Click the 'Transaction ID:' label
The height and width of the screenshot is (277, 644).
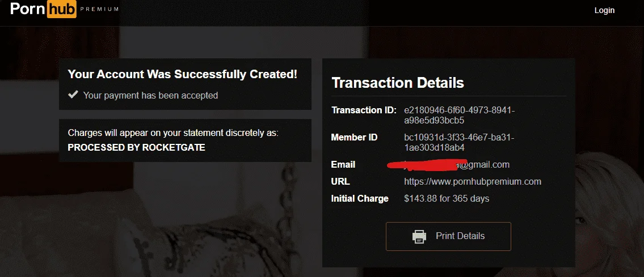pos(364,110)
